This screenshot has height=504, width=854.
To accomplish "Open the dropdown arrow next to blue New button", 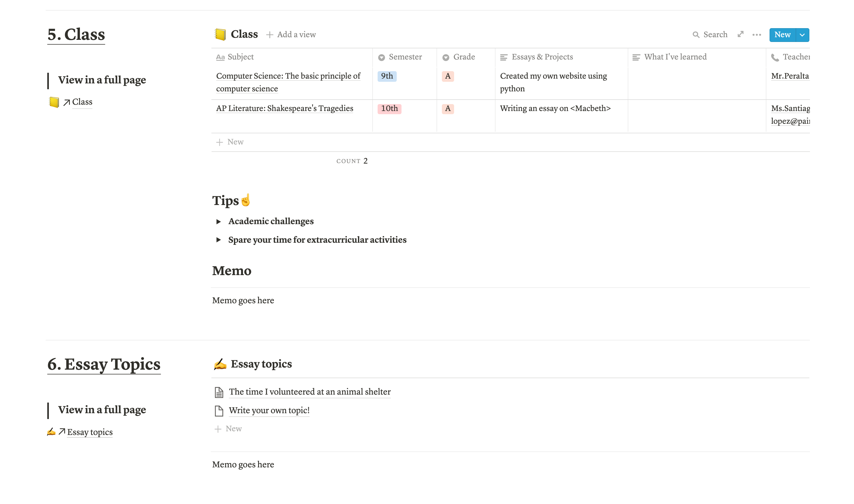I will pyautogui.click(x=802, y=35).
